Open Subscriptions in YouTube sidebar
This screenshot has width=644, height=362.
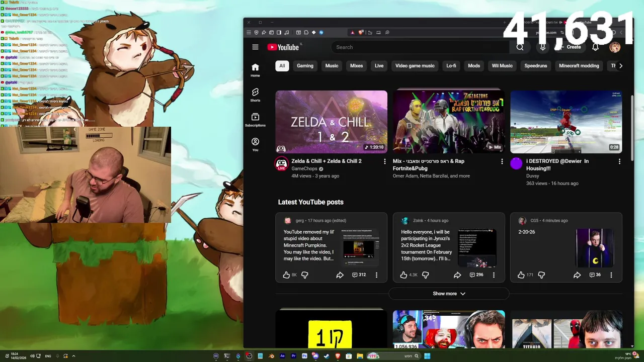(x=255, y=120)
